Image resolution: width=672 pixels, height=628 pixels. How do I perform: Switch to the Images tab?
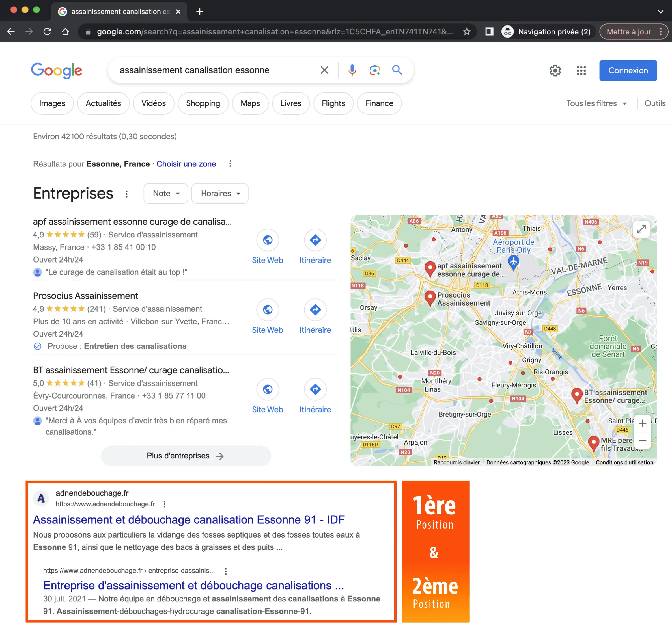[52, 103]
